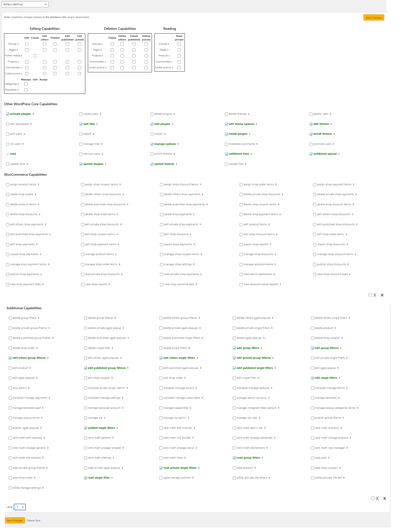Click the Delete Role link

click(34, 521)
